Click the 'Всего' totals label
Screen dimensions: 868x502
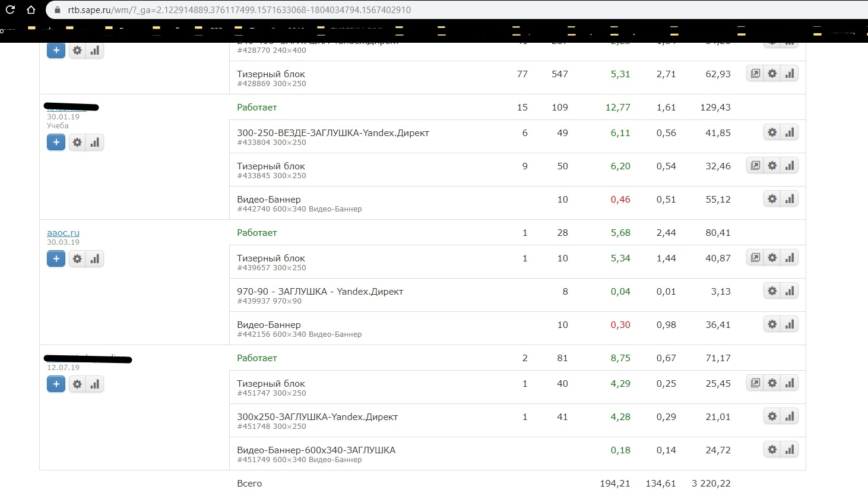(249, 484)
